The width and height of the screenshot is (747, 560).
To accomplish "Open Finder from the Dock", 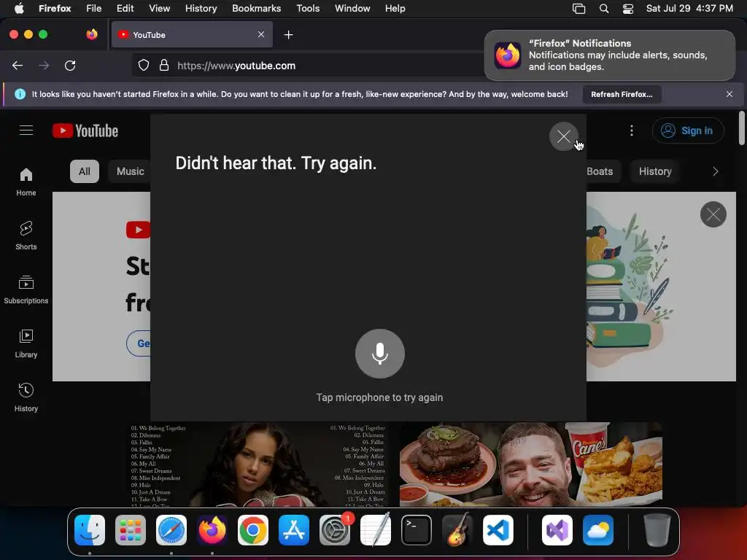I will (x=90, y=530).
